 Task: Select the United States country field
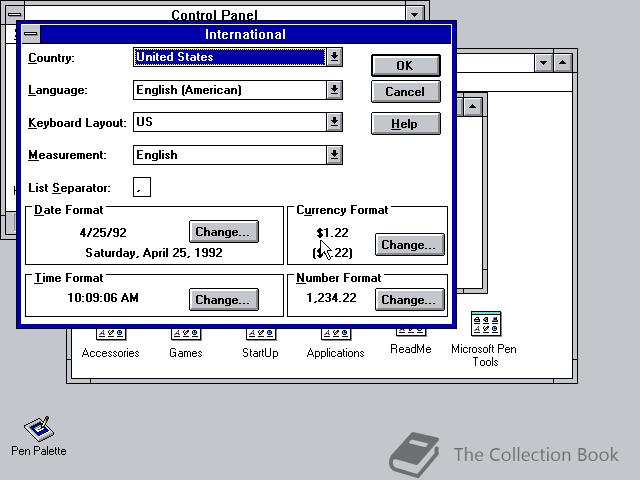point(230,57)
